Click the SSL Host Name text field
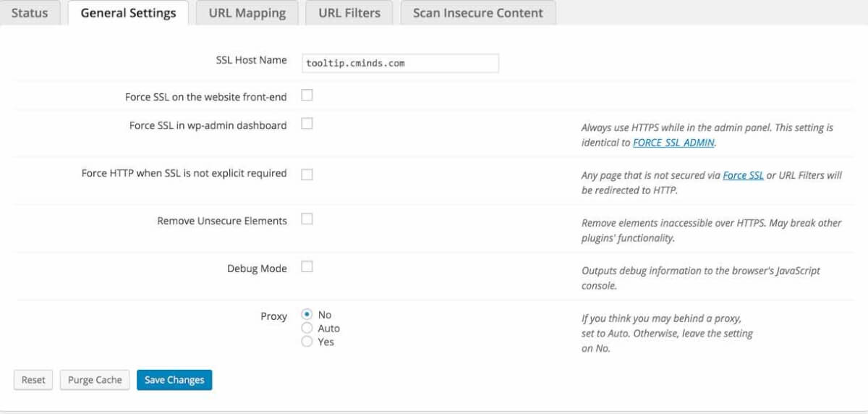The image size is (868, 414). [x=401, y=63]
